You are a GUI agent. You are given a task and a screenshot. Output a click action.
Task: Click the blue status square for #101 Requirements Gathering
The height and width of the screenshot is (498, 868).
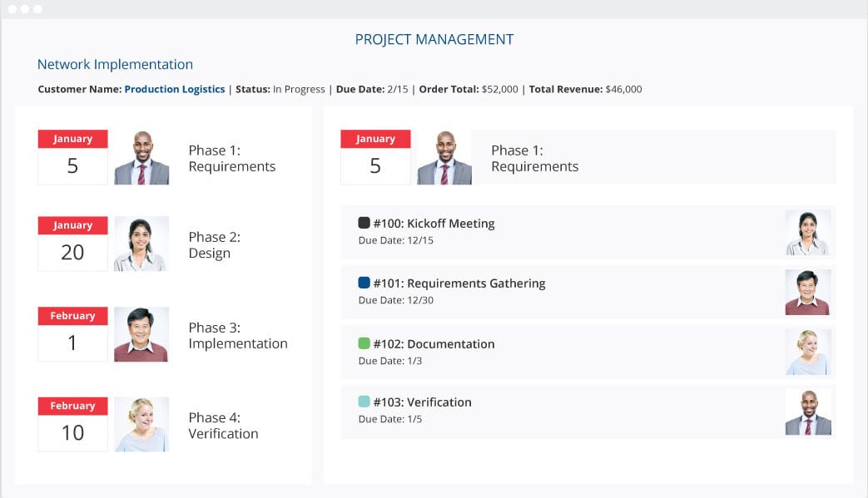[x=364, y=283]
